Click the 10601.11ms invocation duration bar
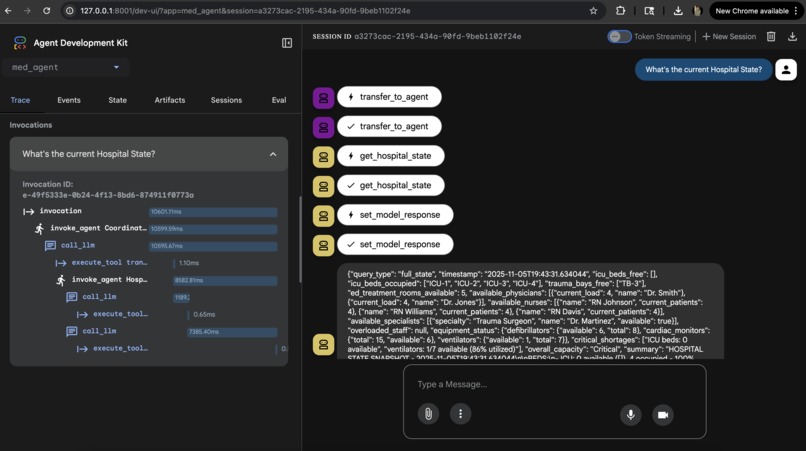The width and height of the screenshot is (806, 451). point(213,212)
